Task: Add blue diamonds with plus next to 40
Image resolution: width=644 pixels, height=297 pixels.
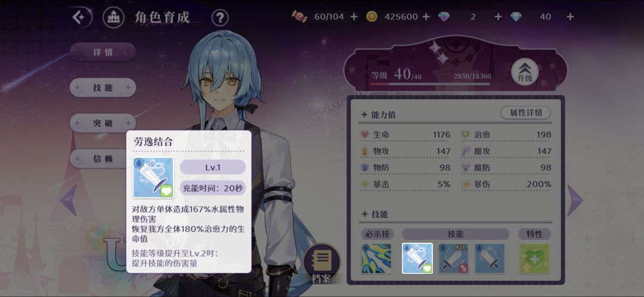Action: click(x=570, y=17)
